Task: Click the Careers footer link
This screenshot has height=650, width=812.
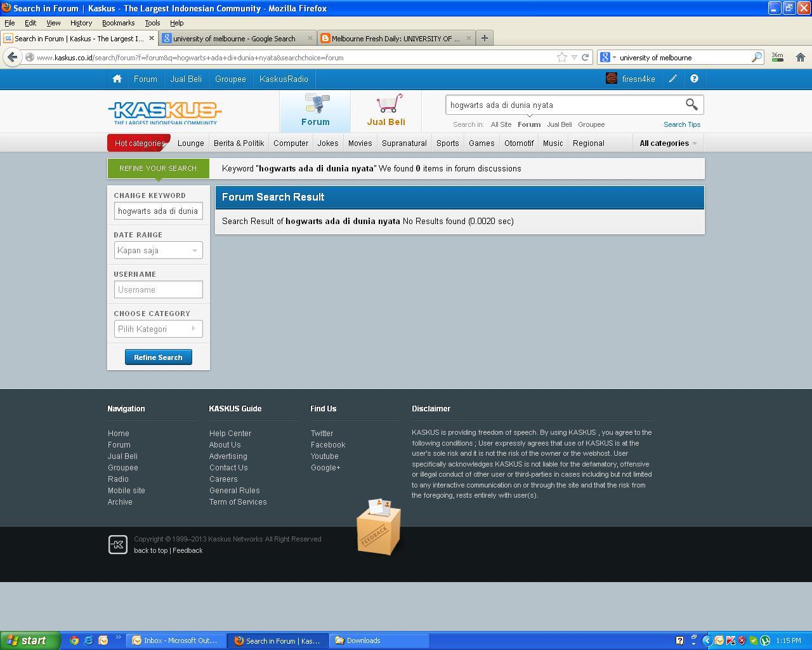Action: click(x=223, y=479)
